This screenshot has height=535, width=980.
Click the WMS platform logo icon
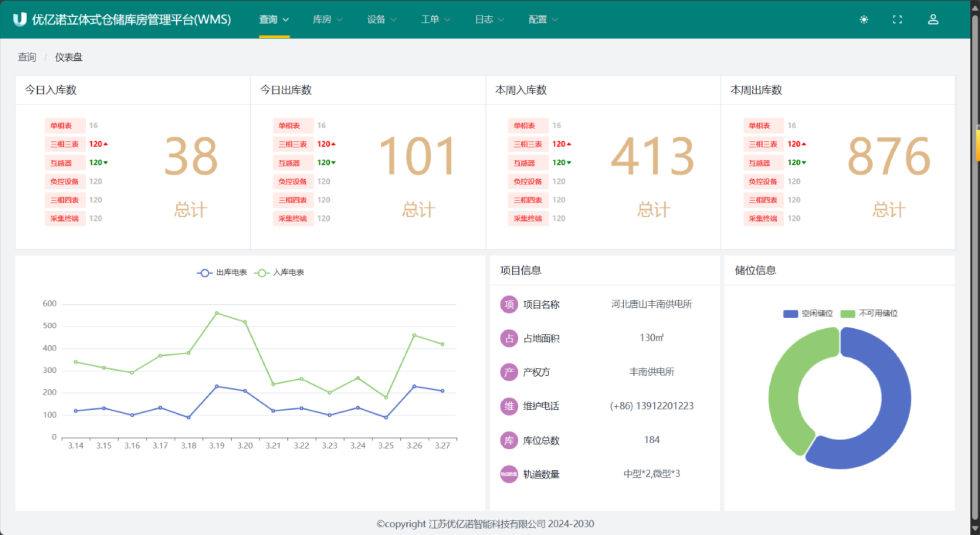[x=20, y=19]
